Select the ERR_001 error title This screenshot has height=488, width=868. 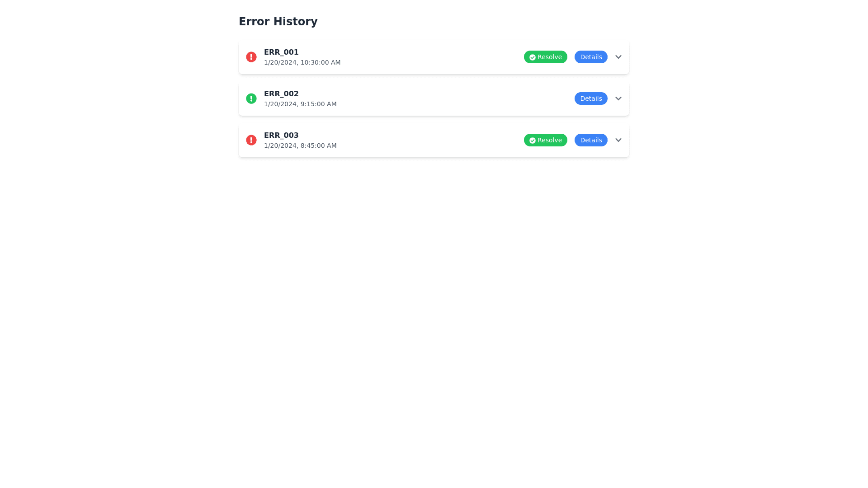pos(281,52)
